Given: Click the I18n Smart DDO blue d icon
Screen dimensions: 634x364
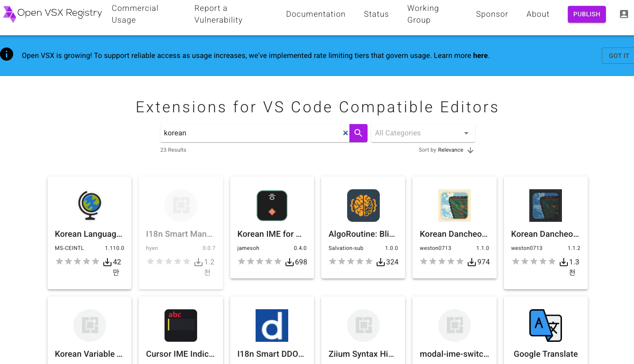Looking at the screenshot, I should click(x=272, y=326).
